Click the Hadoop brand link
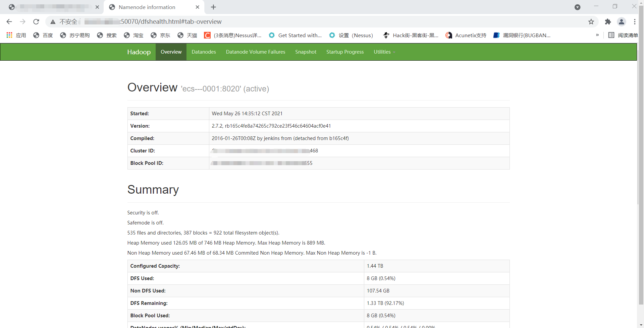The height and width of the screenshot is (328, 644). pyautogui.click(x=139, y=52)
